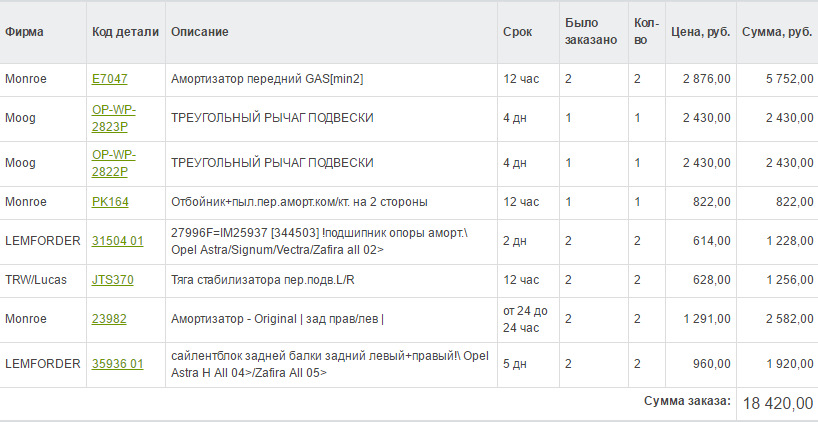Click the PK164 part code link

click(110, 202)
